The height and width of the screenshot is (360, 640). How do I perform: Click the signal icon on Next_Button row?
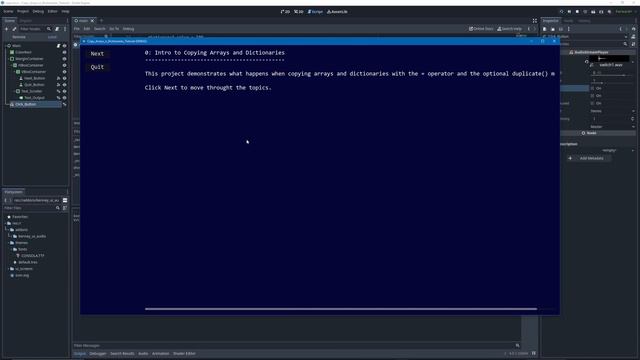(58, 78)
